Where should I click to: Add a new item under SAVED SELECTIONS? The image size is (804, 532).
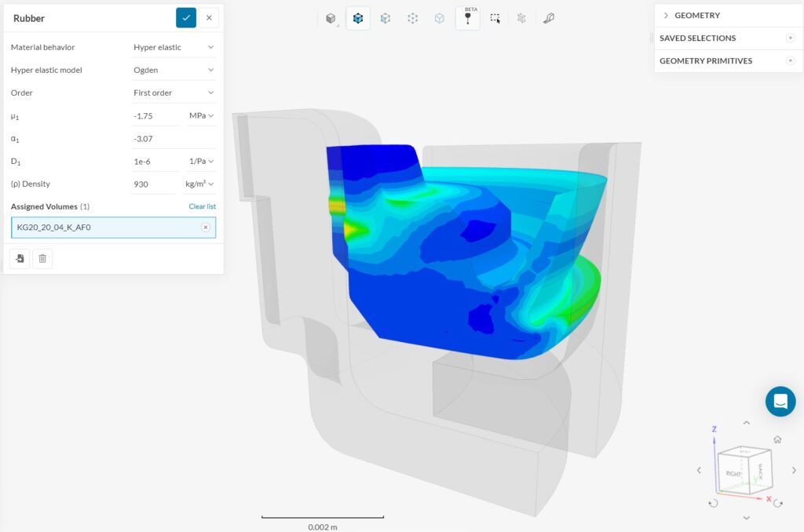(792, 38)
